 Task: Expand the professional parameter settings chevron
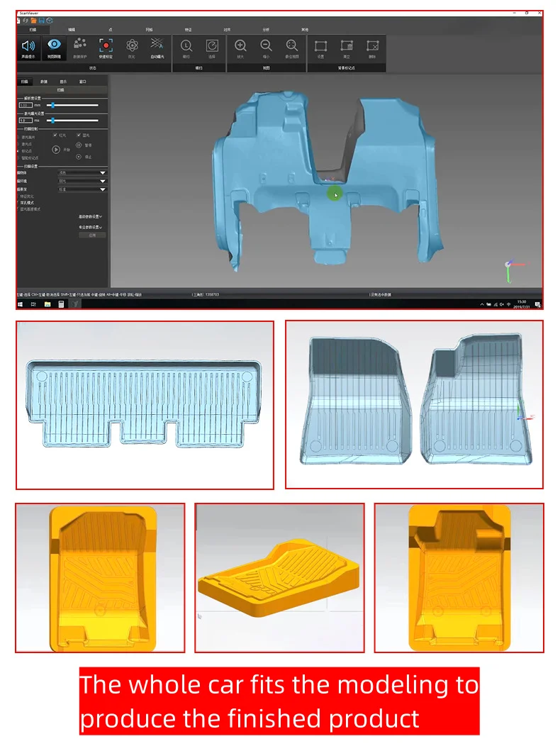click(101, 227)
